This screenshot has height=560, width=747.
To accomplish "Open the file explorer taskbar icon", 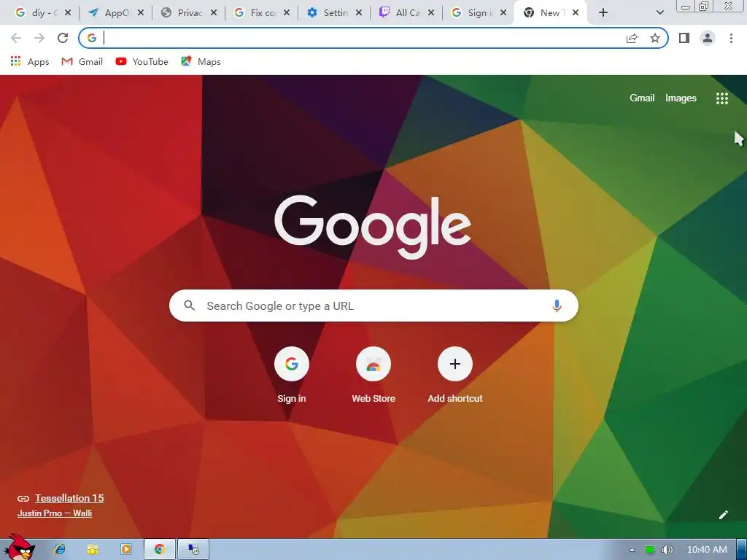I will (x=93, y=550).
